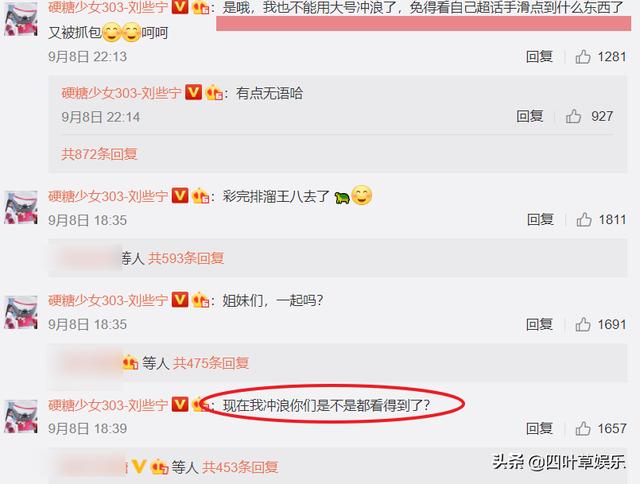
Task: Click thumbs-up on the 927-like reply
Action: 573,117
